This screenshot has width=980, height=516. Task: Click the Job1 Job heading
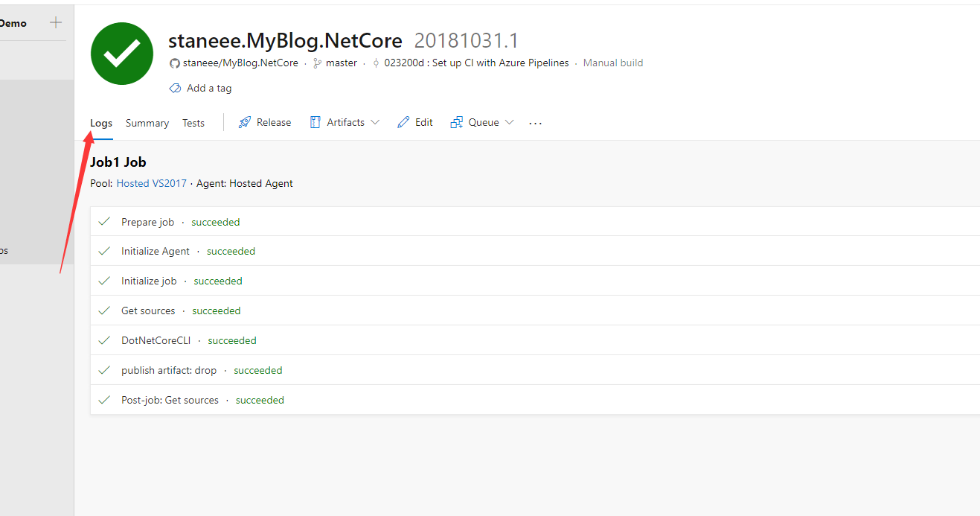point(118,162)
